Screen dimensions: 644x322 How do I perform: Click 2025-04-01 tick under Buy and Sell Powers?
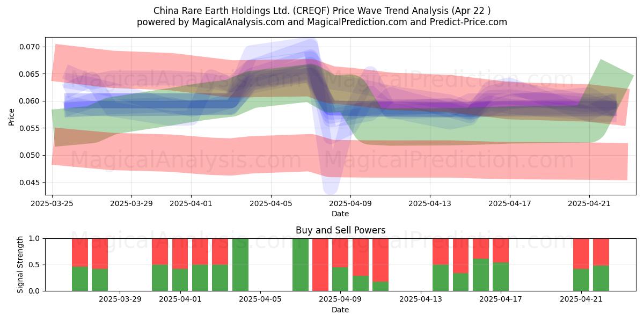pyautogui.click(x=180, y=299)
